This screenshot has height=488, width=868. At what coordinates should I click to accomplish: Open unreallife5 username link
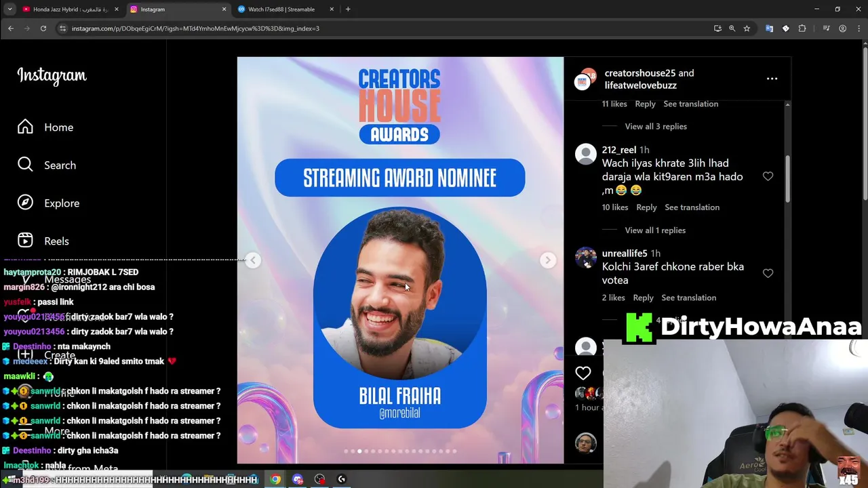pos(625,253)
